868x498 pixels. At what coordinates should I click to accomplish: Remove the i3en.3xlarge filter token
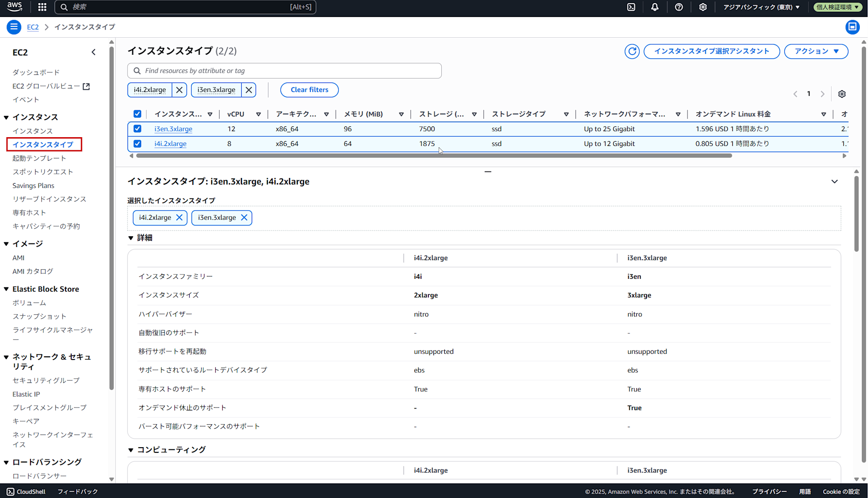pos(249,90)
